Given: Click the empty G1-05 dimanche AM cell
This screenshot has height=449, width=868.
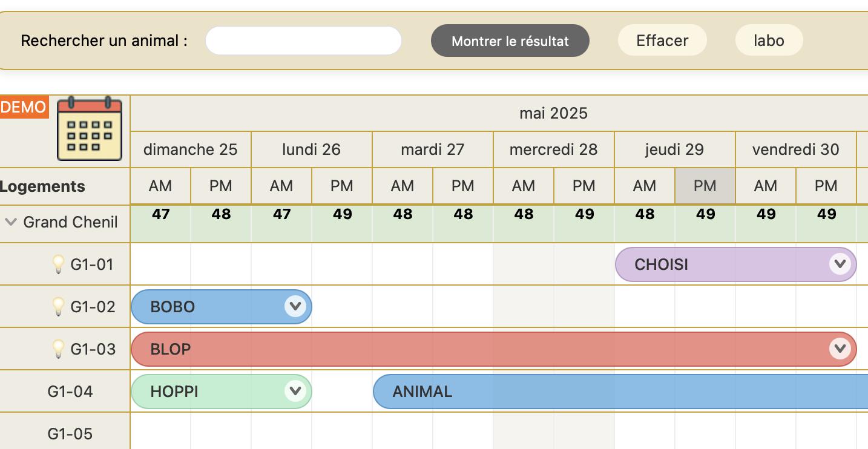Looking at the screenshot, I should tap(160, 431).
